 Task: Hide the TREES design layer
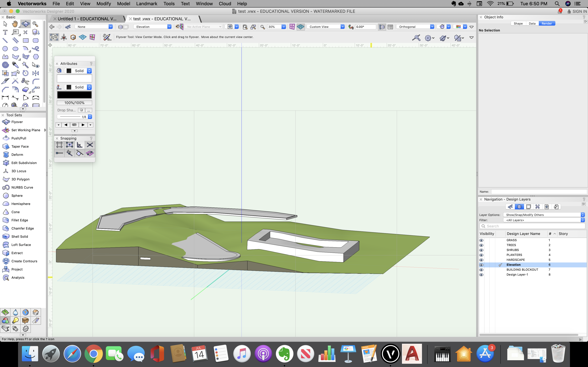482,245
